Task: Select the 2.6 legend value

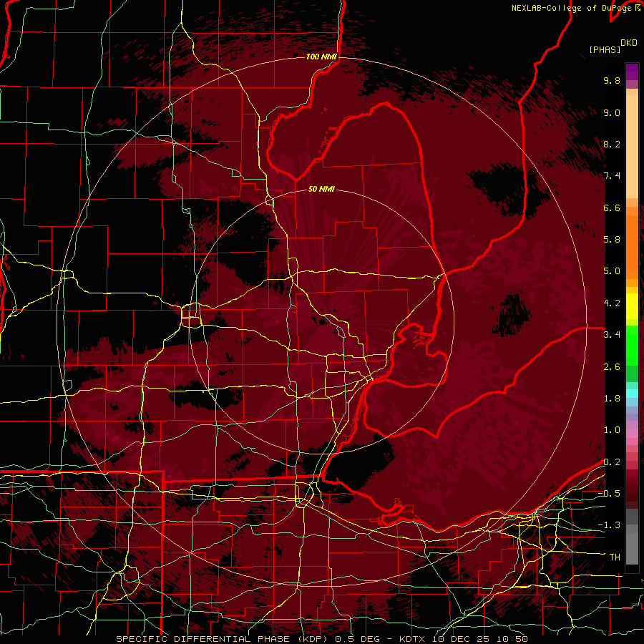Action: coord(612,367)
